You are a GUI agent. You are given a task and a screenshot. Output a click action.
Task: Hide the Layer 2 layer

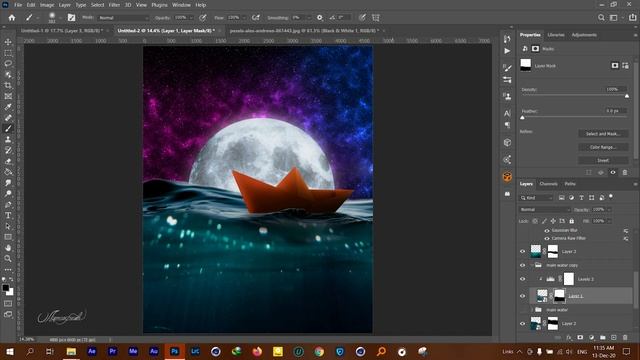point(522,324)
